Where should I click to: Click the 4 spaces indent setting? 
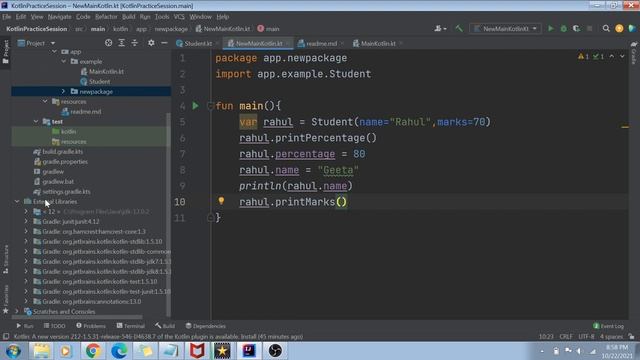click(x=611, y=336)
